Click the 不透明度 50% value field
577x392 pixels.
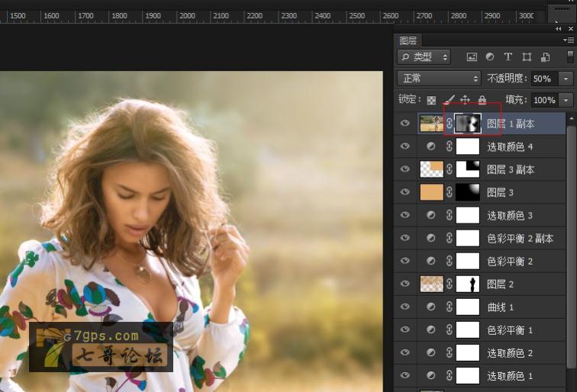tap(545, 79)
